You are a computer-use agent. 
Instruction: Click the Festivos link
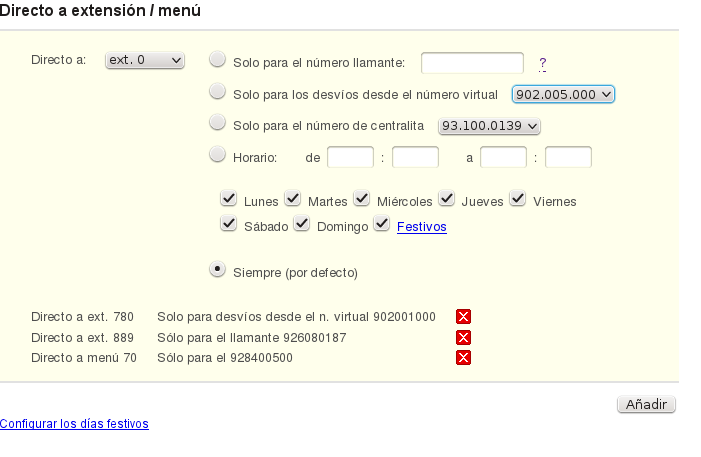coord(421,227)
